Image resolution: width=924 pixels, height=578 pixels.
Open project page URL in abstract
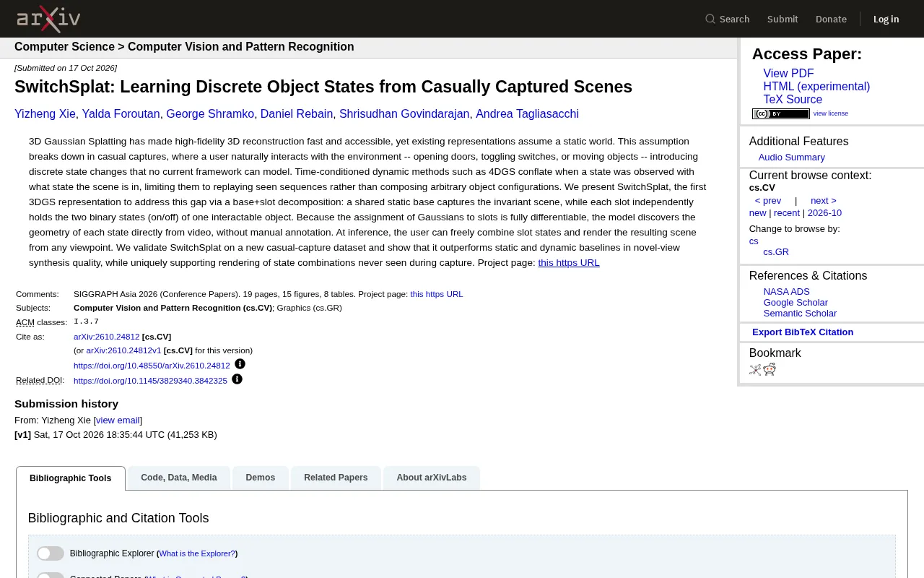[x=569, y=263]
